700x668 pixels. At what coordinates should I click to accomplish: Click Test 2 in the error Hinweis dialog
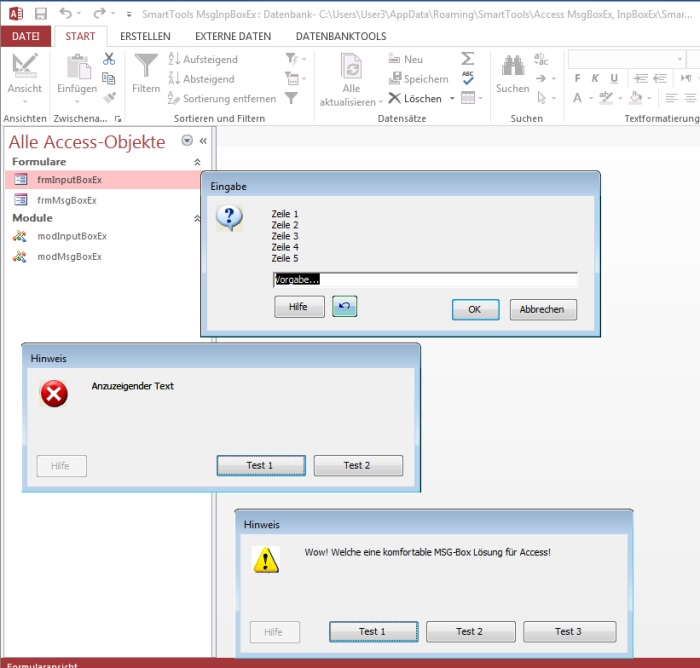tap(358, 465)
